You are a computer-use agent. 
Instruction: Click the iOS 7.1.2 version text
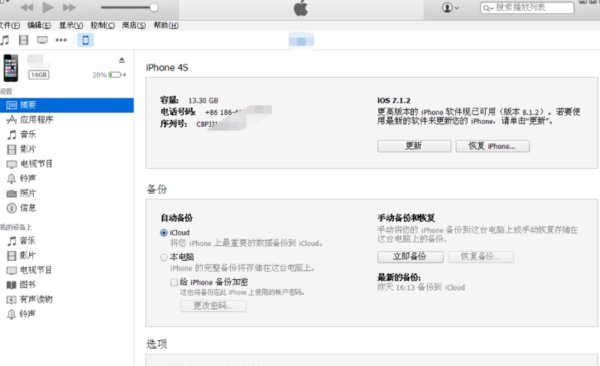tap(394, 100)
